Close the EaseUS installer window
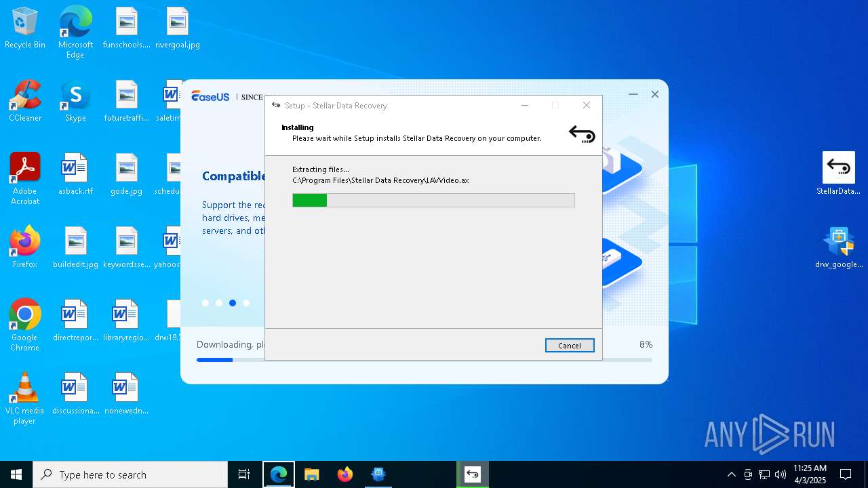This screenshot has height=488, width=868. [x=655, y=94]
